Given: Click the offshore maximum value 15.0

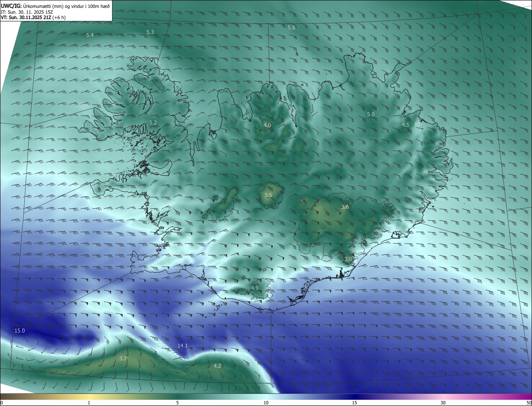Looking at the screenshot, I should pyautogui.click(x=20, y=331).
